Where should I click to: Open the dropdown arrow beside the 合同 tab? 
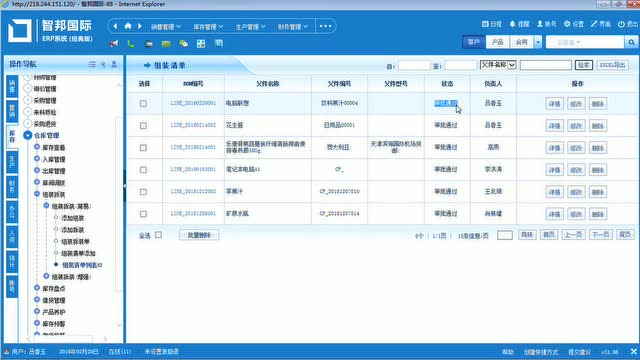point(538,42)
